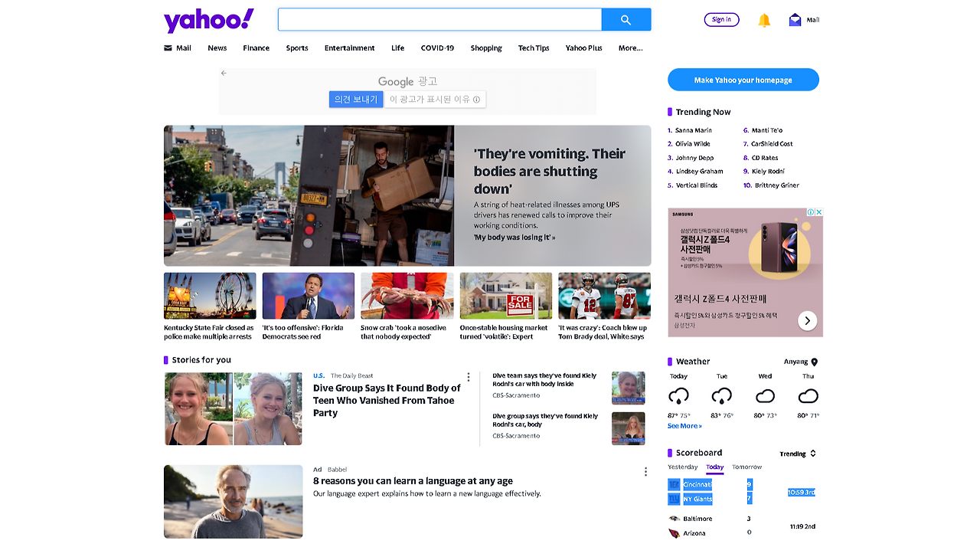Open the Trending scoreboard dropdown
Screen dimensions: 980x544
tap(798, 454)
